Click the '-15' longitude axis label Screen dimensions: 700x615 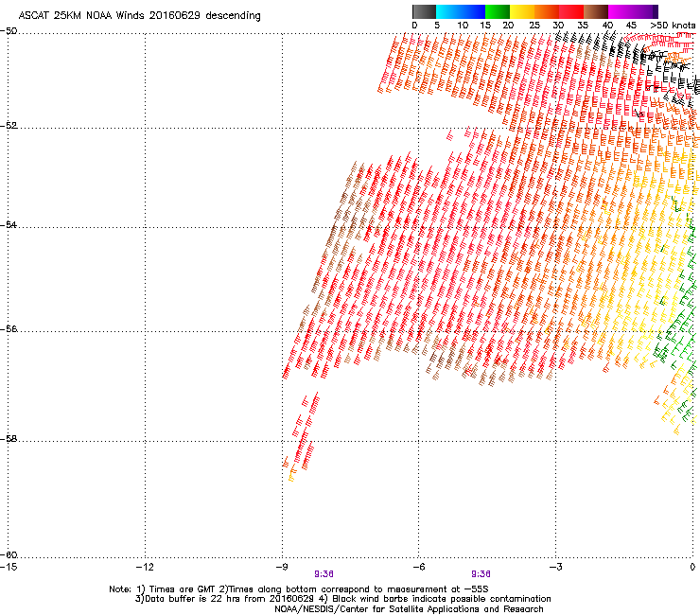coord(9,567)
